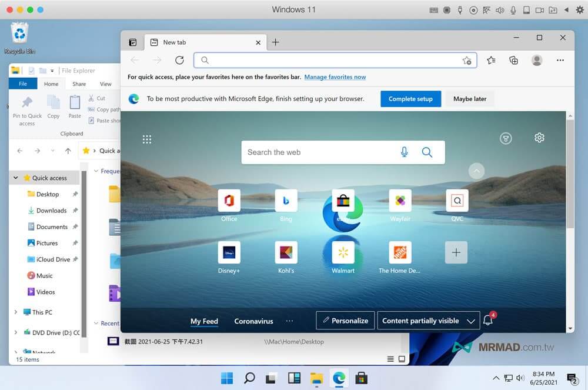This screenshot has width=588, height=390.
Task: Open Edge Favorites menu
Action: click(491, 60)
